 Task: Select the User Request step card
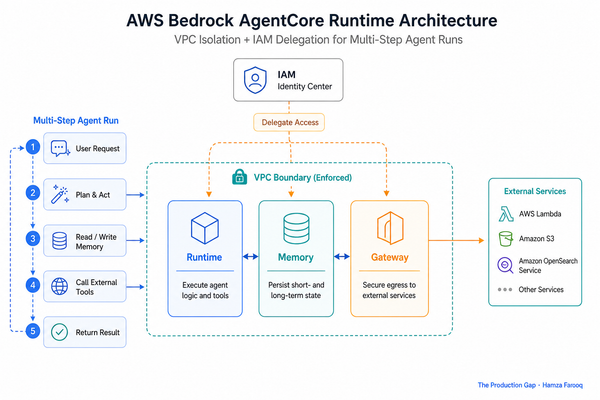tap(85, 149)
